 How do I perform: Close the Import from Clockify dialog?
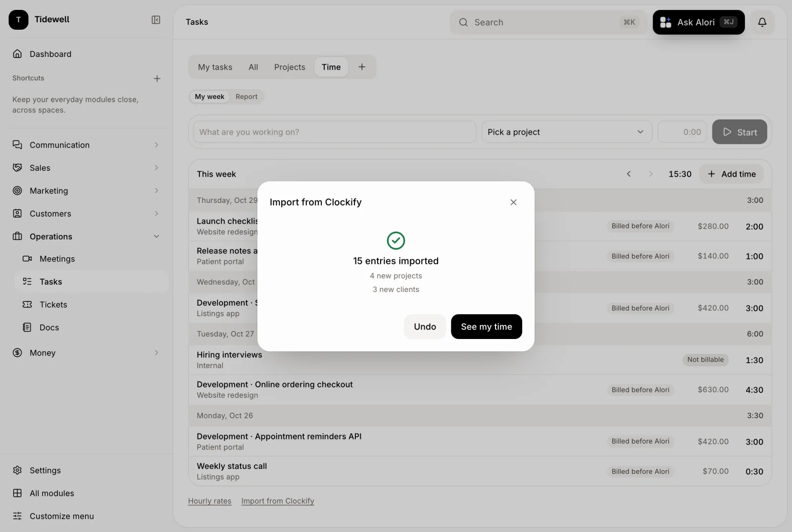(x=513, y=202)
